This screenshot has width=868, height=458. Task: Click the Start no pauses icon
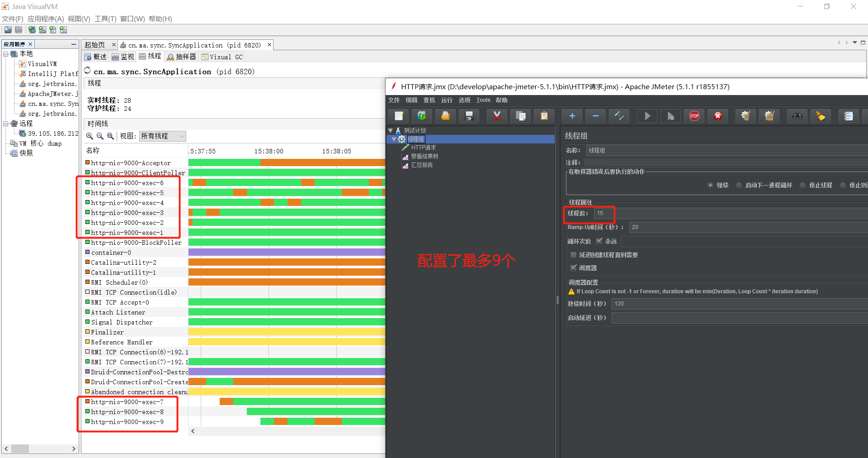click(x=670, y=116)
